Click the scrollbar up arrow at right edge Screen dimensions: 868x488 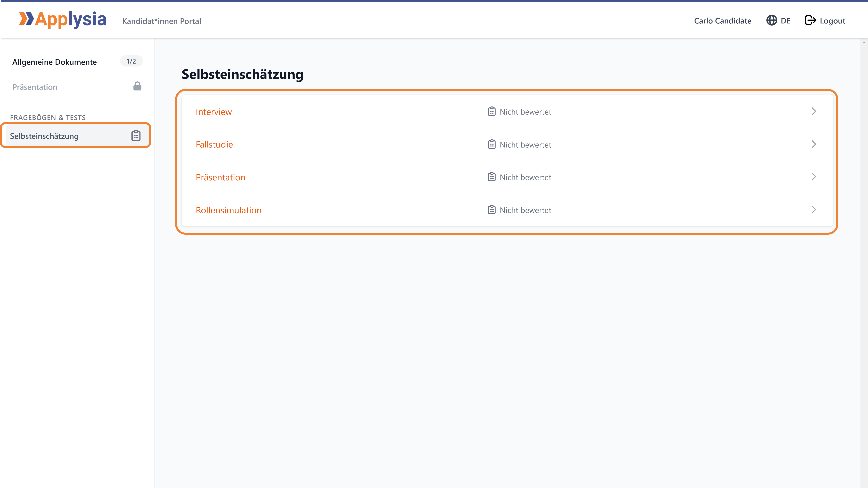864,43
